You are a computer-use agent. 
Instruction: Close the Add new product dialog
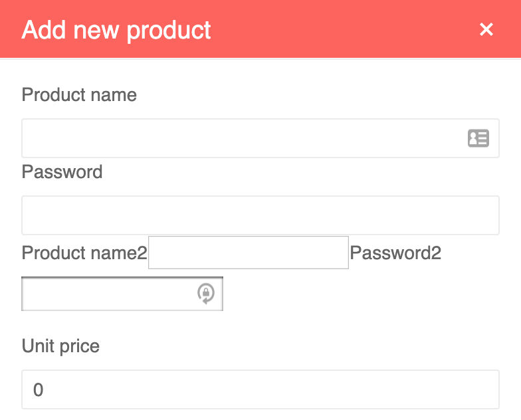point(486,29)
